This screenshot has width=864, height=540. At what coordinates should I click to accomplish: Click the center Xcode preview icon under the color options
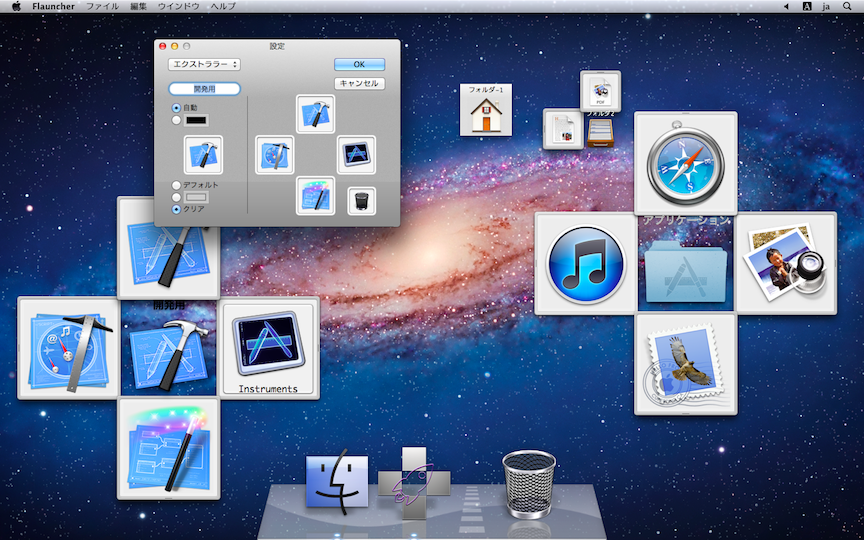(203, 155)
